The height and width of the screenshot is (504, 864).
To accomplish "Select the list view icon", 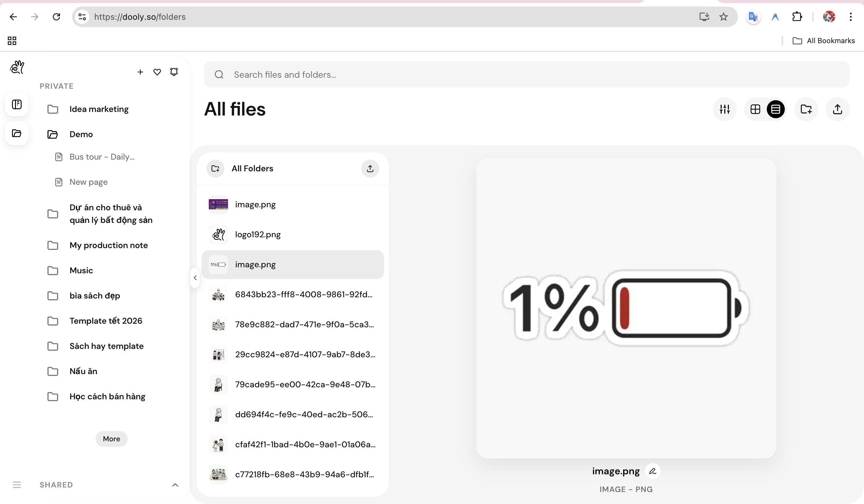I will (x=776, y=109).
